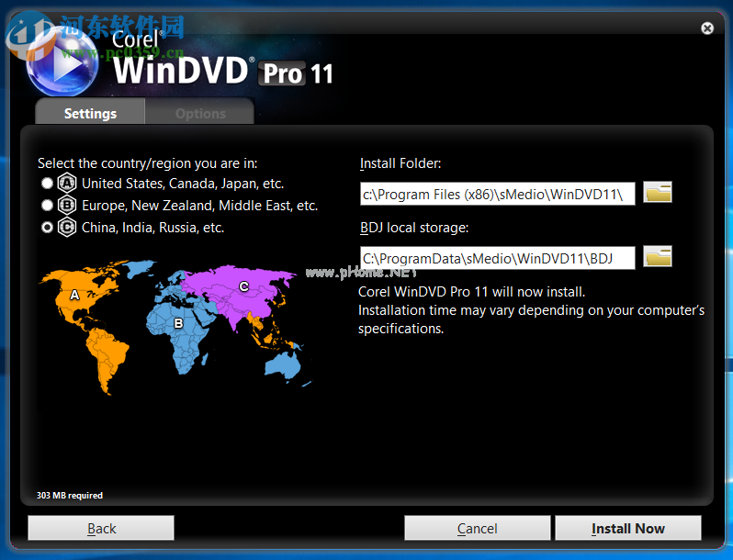Browse for the BDJ local storage folder
The width and height of the screenshot is (733, 560).
pyautogui.click(x=658, y=256)
